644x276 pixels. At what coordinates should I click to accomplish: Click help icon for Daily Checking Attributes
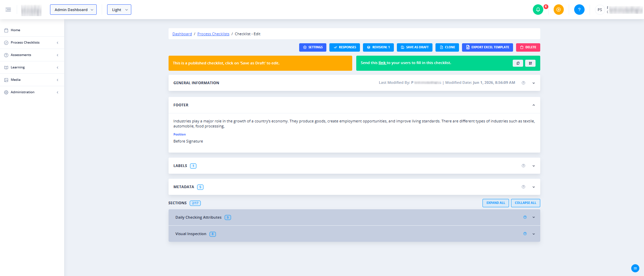[x=525, y=217]
